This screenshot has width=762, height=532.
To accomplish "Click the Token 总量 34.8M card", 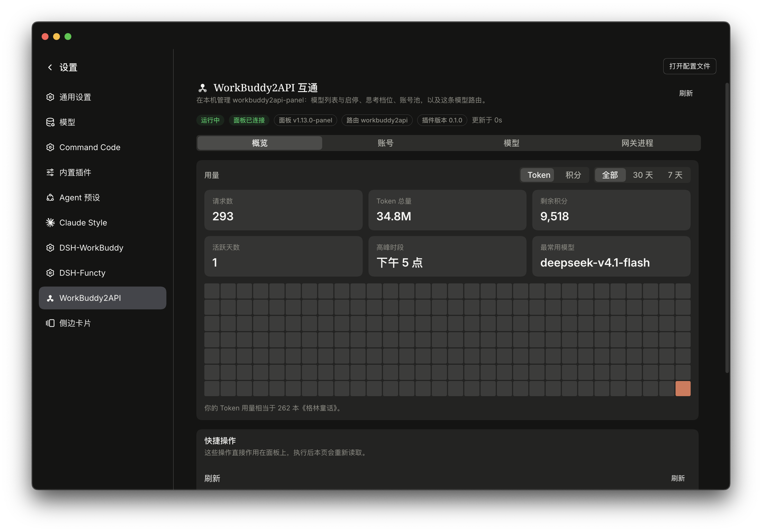I will click(x=447, y=210).
